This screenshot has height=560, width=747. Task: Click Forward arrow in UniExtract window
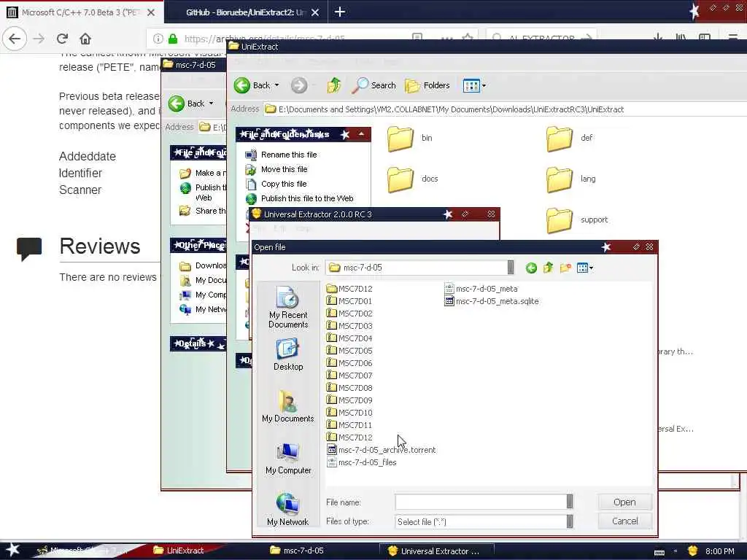[x=299, y=85]
